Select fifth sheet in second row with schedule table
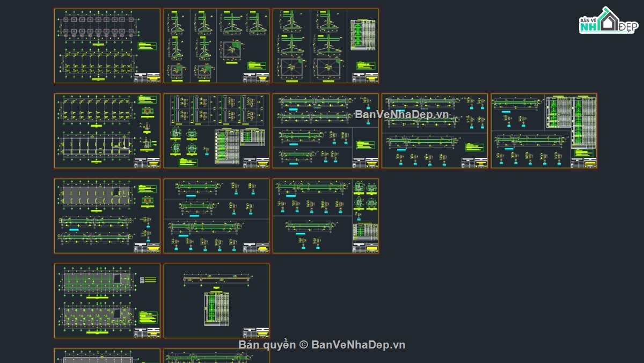Image resolution: width=644 pixels, height=363 pixels. [x=544, y=131]
